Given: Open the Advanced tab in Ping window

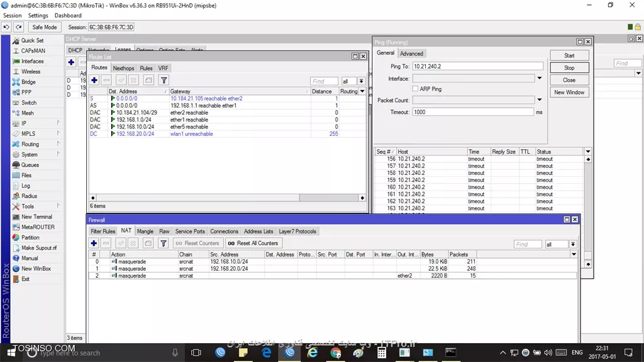Looking at the screenshot, I should point(411,54).
